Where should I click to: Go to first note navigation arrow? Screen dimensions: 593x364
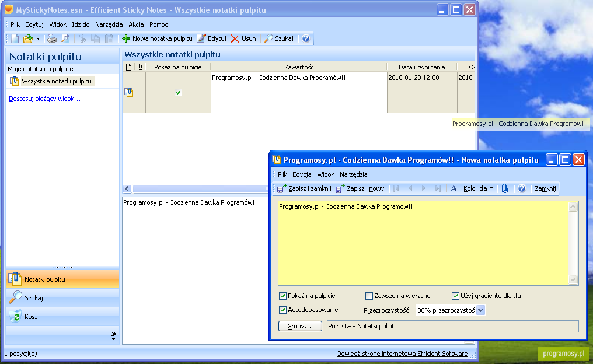point(396,188)
